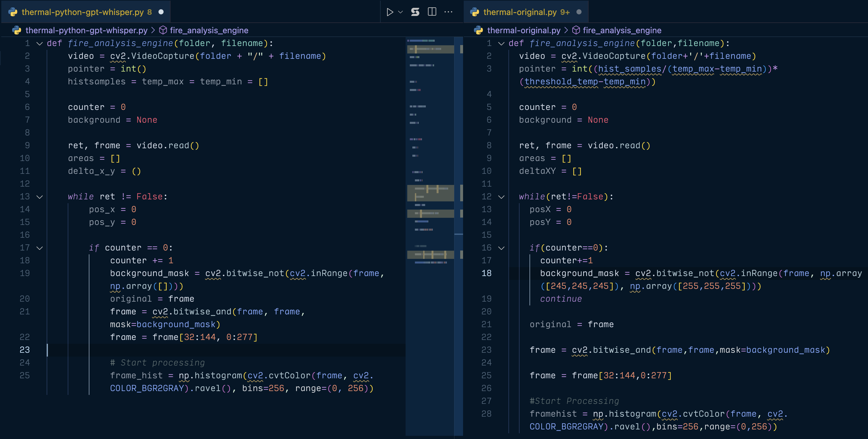Viewport: 868px width, 439px height.
Task: Click 'deltaXY = []' line in right editor
Action: click(550, 171)
